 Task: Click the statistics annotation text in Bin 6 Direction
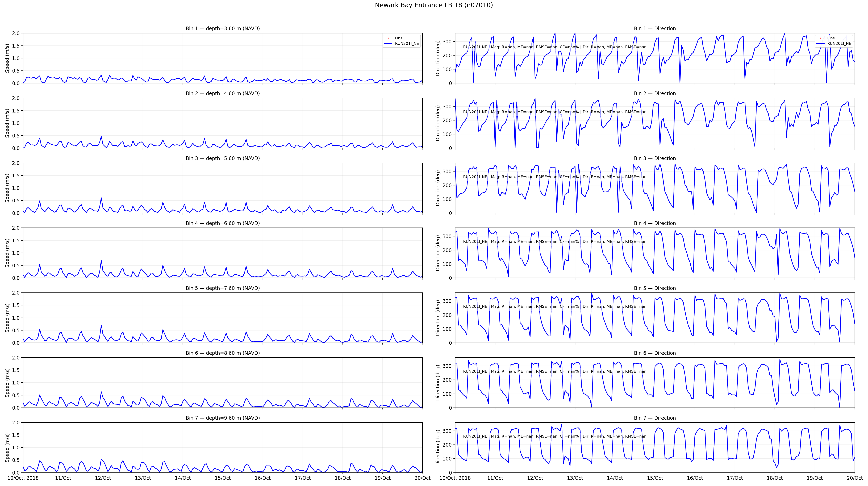[x=555, y=371]
